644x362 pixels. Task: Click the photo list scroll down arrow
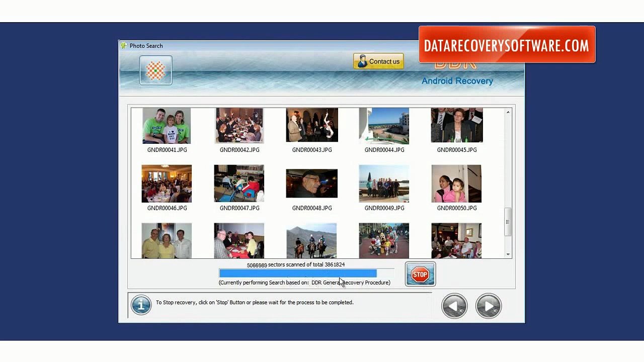(508, 254)
